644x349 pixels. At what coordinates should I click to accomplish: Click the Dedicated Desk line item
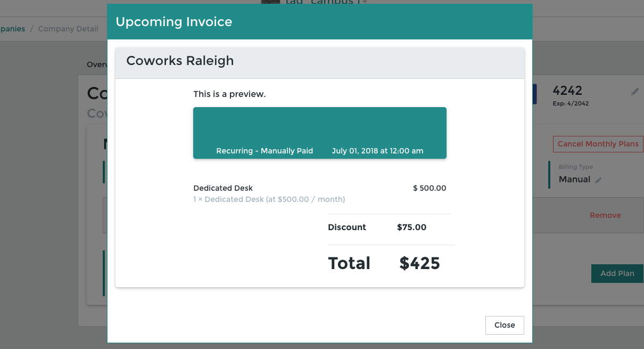point(223,188)
